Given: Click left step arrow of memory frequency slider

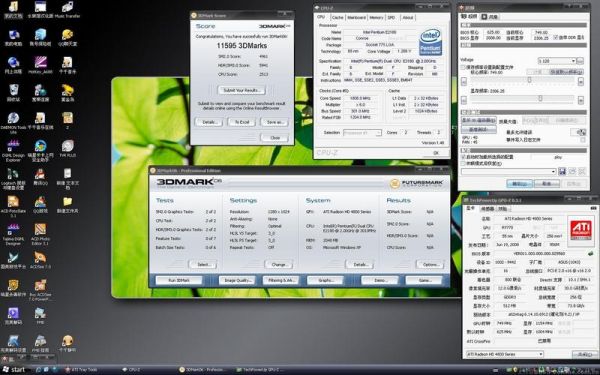Looking at the screenshot, I should (464, 100).
